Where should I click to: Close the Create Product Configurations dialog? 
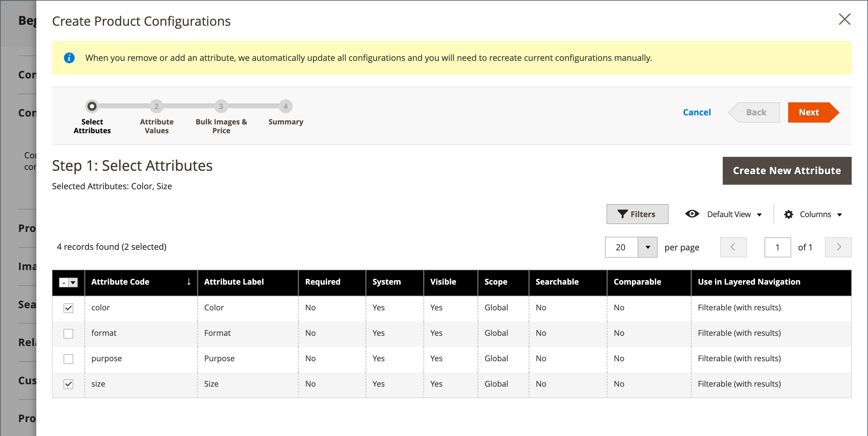coord(844,20)
